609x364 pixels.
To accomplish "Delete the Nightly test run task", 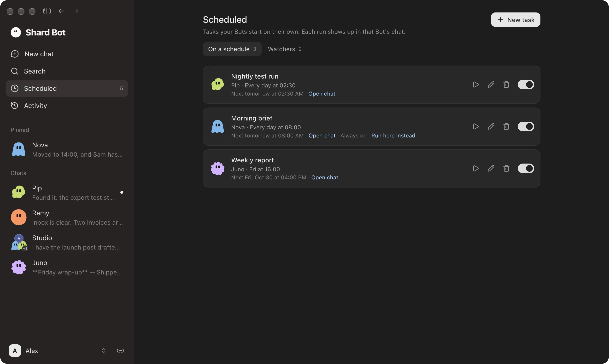I will [x=506, y=85].
